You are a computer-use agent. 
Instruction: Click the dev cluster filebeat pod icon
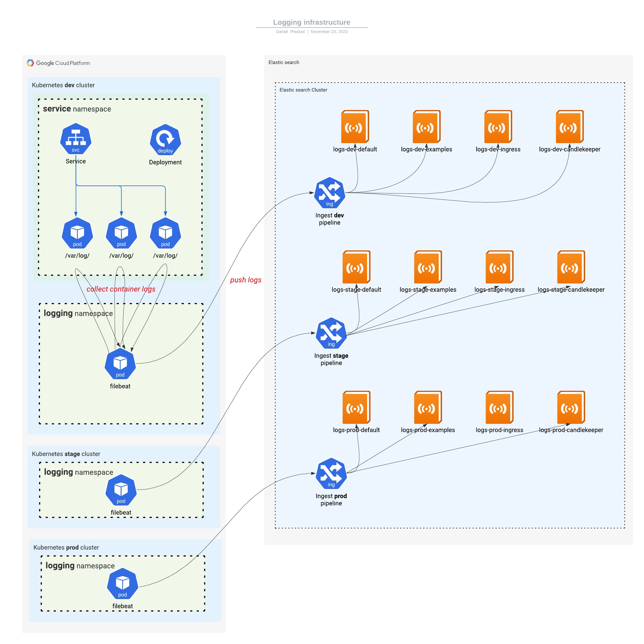pos(120,364)
